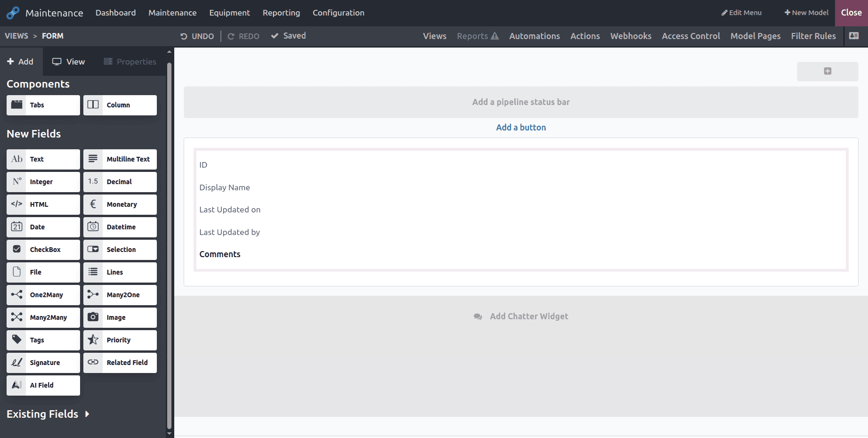Select the File field type
The height and width of the screenshot is (438, 868).
coord(43,272)
